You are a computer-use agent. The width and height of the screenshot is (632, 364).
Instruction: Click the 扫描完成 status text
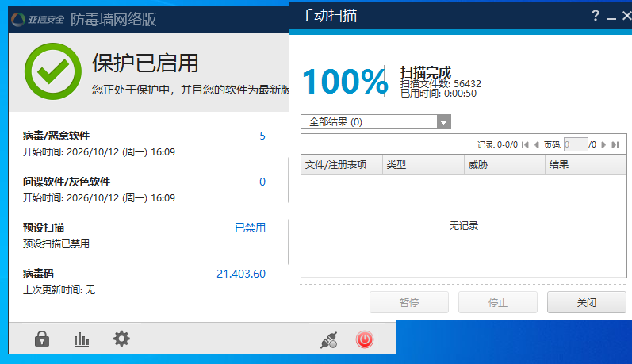pos(426,72)
